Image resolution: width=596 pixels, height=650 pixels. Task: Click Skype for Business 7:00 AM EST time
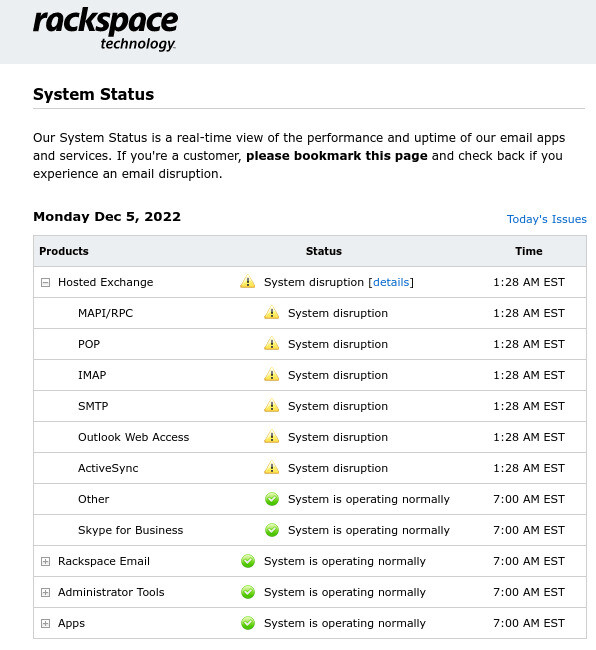(x=528, y=530)
